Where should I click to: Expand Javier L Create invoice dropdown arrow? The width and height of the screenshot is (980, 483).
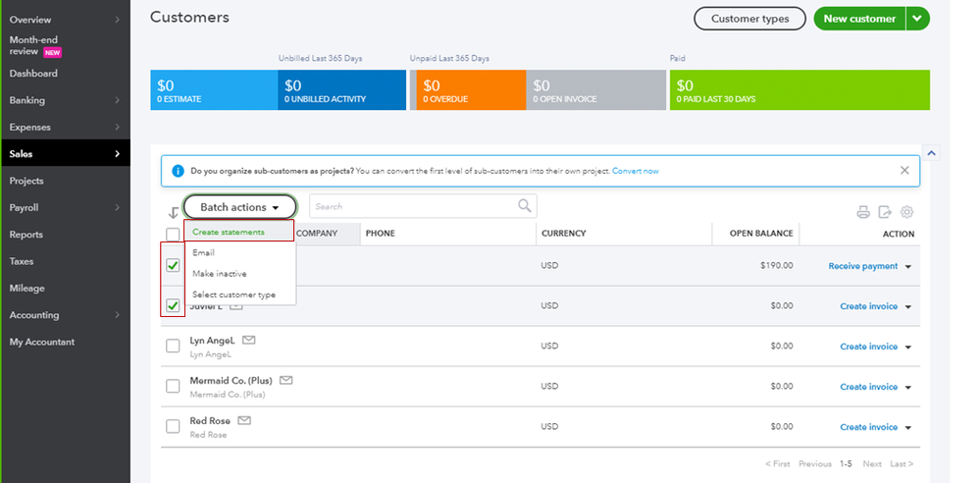(908, 306)
